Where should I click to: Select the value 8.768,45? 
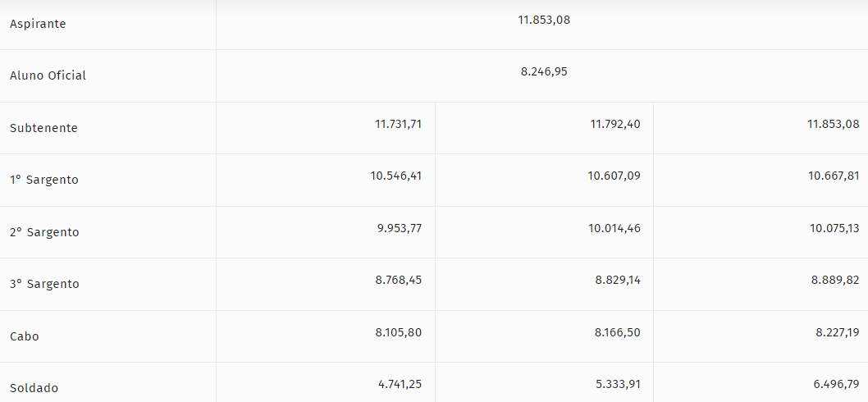(x=398, y=280)
